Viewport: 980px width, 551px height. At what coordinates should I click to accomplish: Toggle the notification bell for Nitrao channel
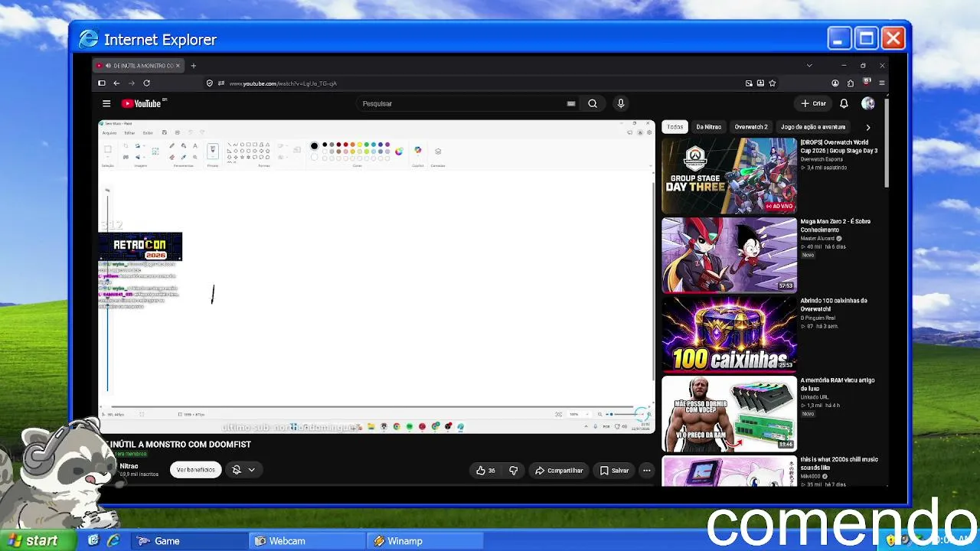click(237, 470)
